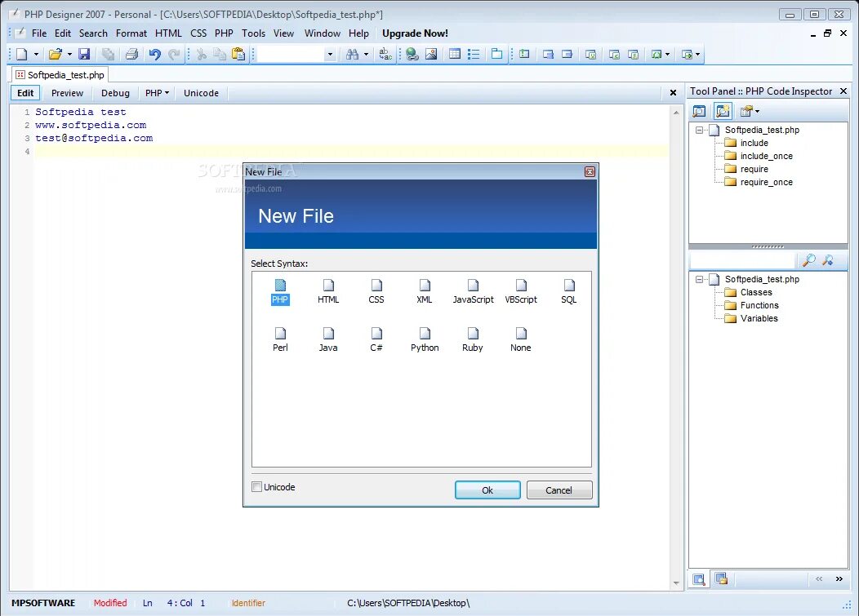The width and height of the screenshot is (859, 616).
Task: Click the find-next magnifier icon in Tool Panel
Action: (x=828, y=260)
